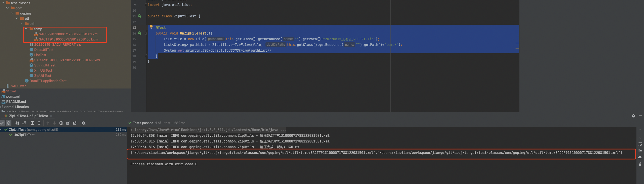Print the console output
The height and width of the screenshot is (184, 644).
pos(640,158)
